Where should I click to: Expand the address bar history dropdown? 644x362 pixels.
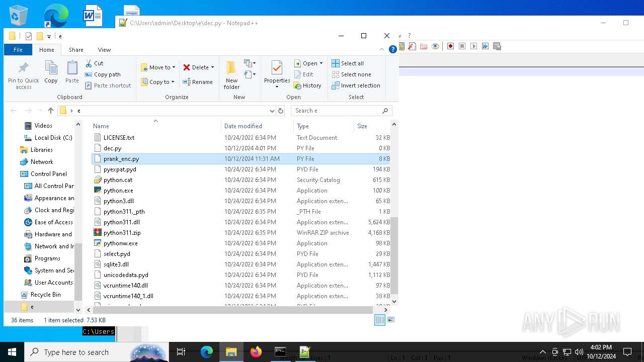click(272, 111)
